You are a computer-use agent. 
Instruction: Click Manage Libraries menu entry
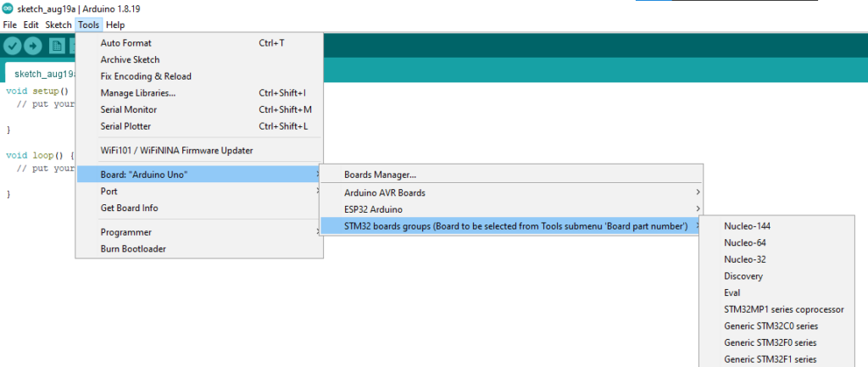(x=137, y=92)
